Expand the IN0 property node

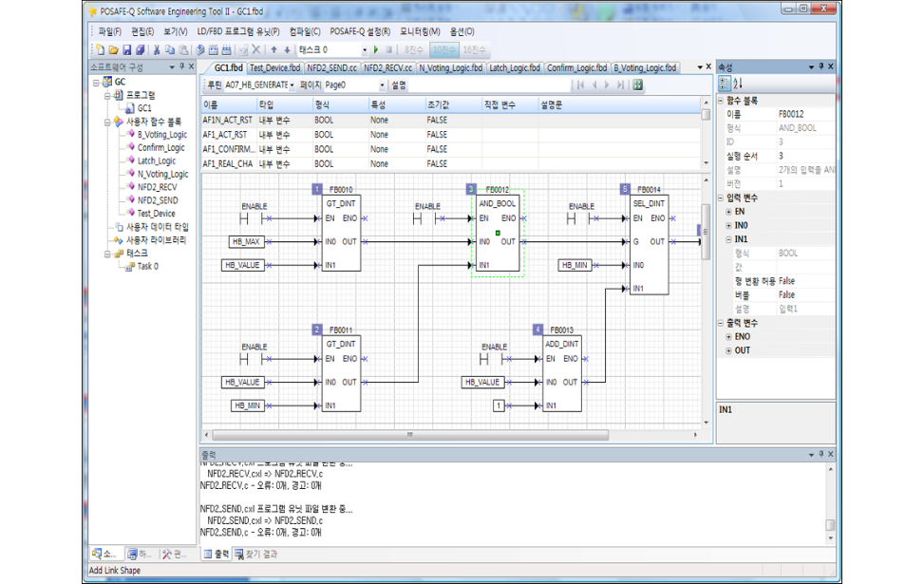pos(728,225)
